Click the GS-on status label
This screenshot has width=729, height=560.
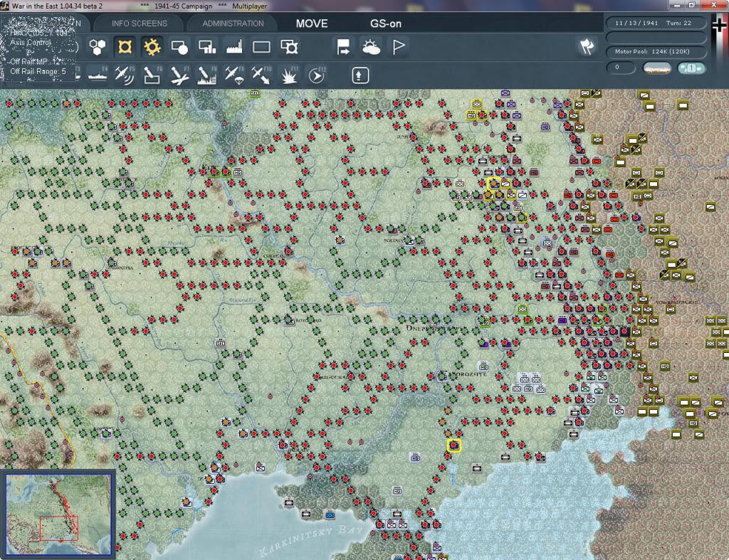386,23
